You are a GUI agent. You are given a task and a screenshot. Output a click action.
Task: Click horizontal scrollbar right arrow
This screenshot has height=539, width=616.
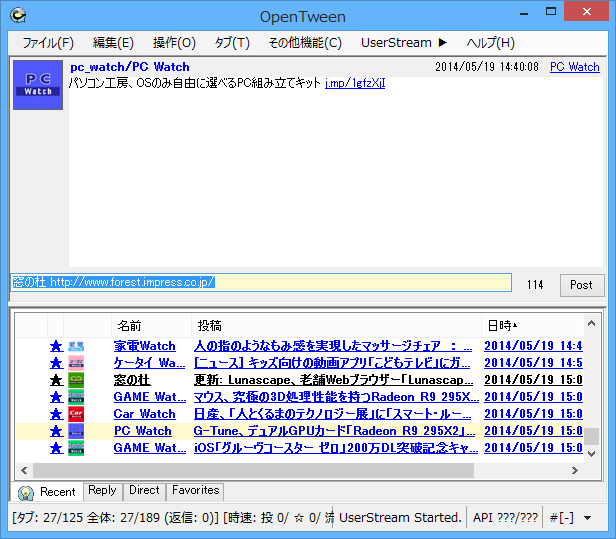pyautogui.click(x=575, y=470)
